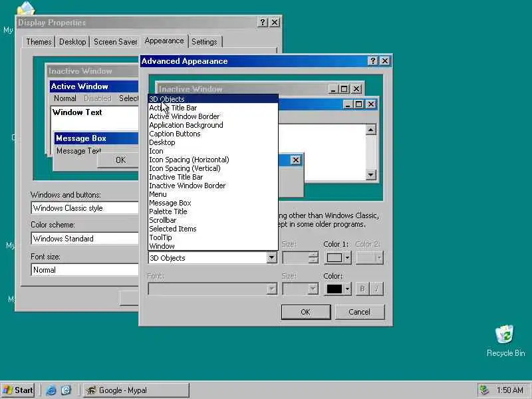Screen dimensions: 532x399
Task: Choose ToolTip from the item list
Action: coord(213,237)
